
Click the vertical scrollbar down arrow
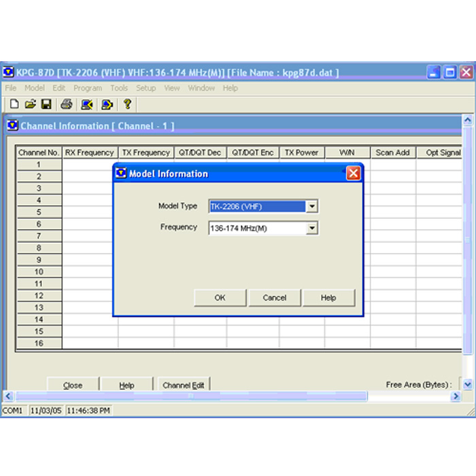coord(468,384)
